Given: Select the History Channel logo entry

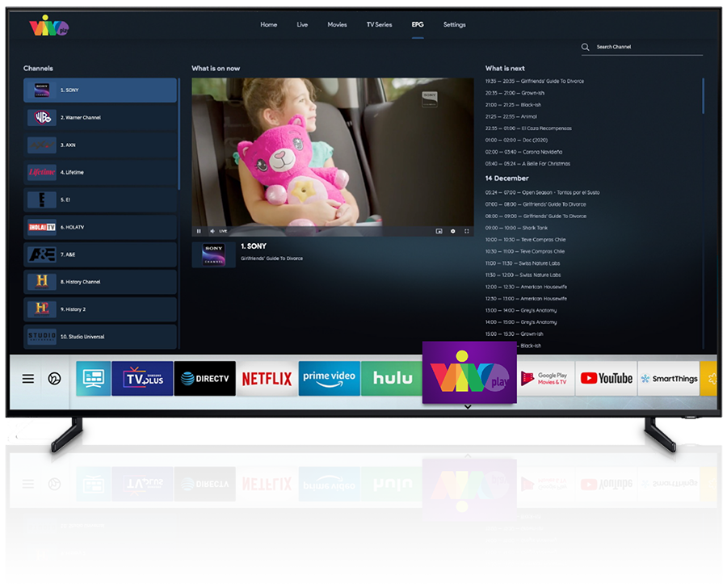Looking at the screenshot, I should [100, 282].
